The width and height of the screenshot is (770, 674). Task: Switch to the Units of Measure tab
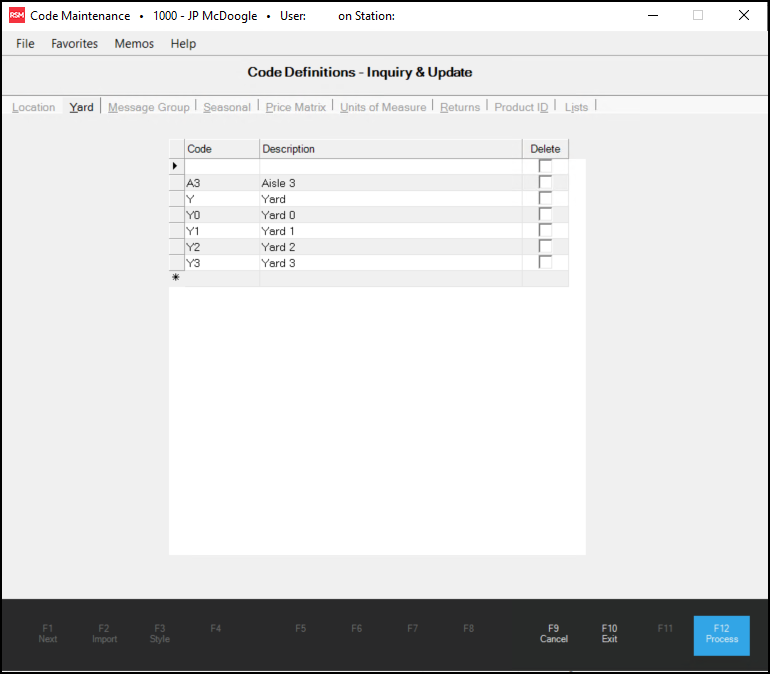pyautogui.click(x=383, y=107)
